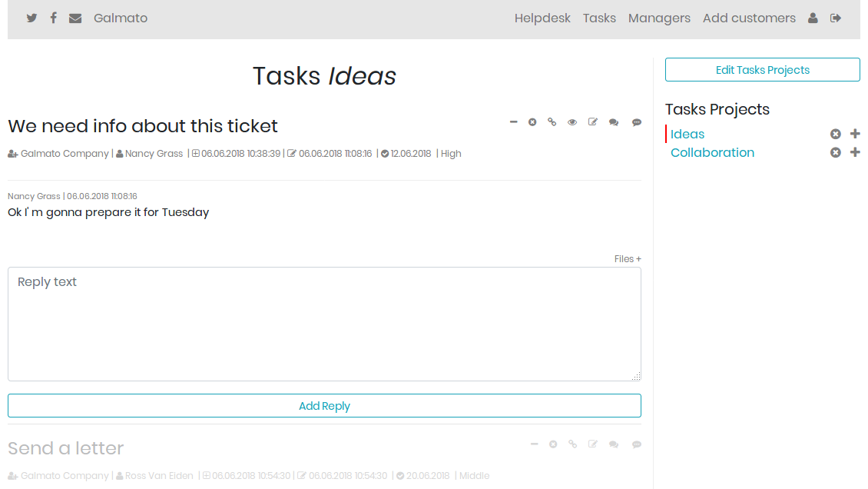Delete the 'We need info' ticket
This screenshot has width=868, height=489.
pyautogui.click(x=532, y=121)
